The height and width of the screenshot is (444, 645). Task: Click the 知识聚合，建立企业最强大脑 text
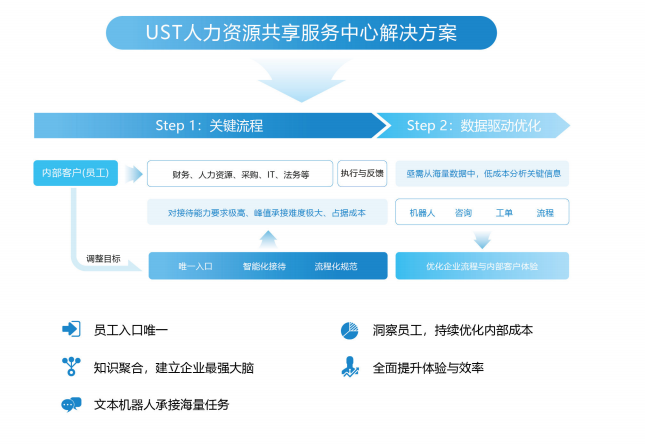click(174, 367)
